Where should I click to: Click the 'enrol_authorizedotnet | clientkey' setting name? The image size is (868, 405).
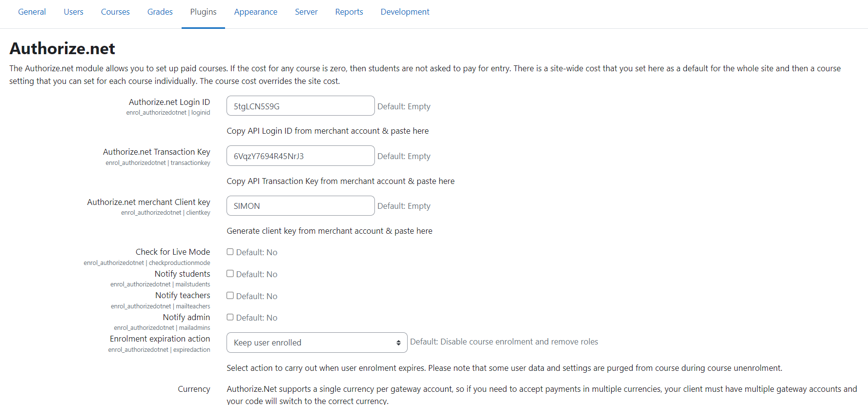click(x=165, y=213)
